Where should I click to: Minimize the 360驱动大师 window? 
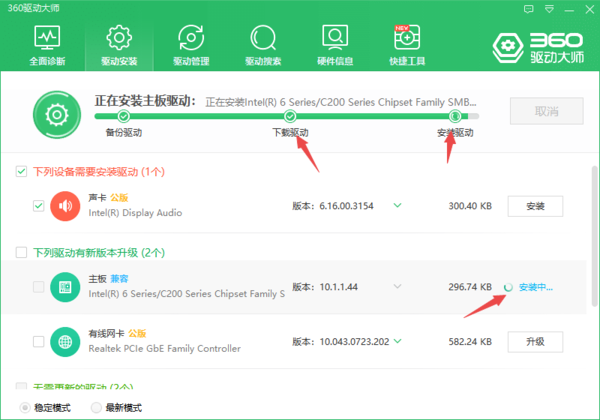pyautogui.click(x=569, y=10)
